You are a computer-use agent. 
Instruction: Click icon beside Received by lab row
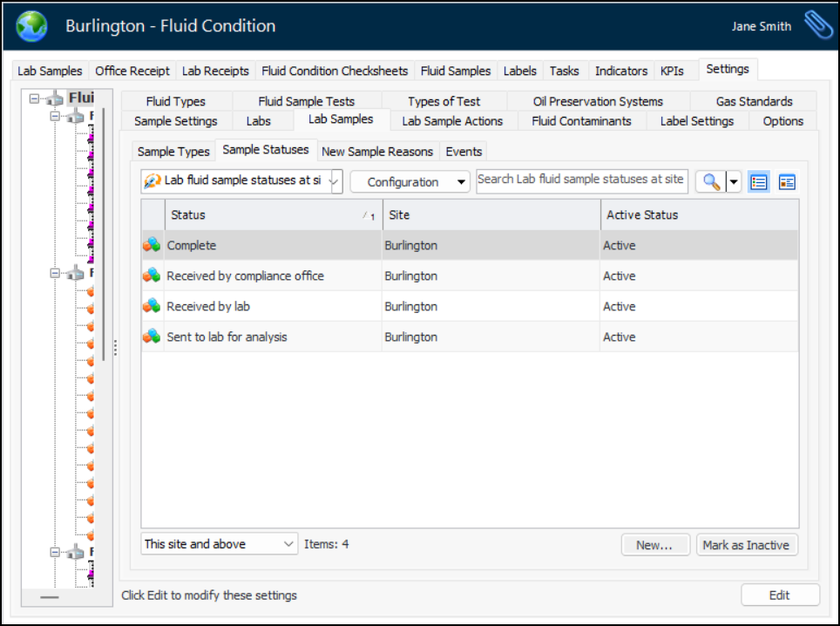(x=152, y=306)
